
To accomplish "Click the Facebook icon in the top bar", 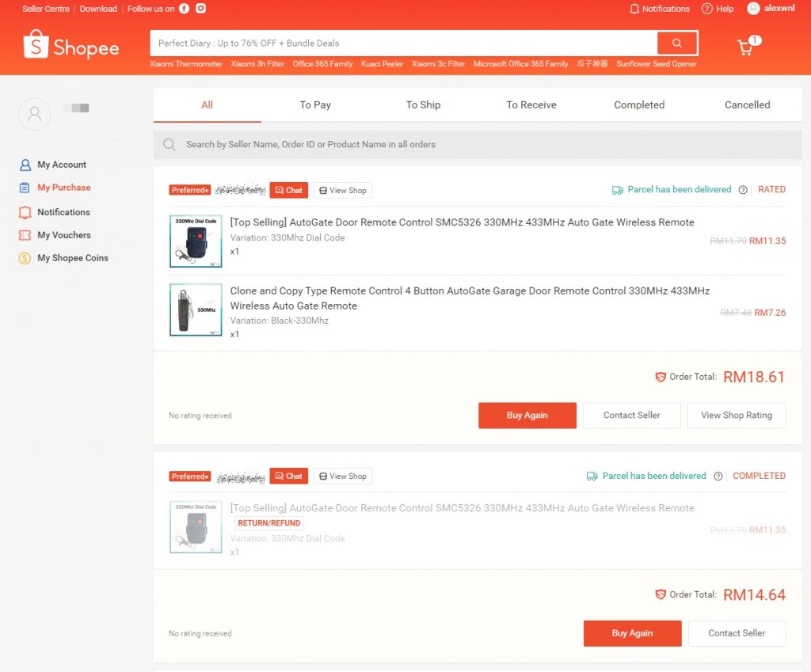I will 184,9.
